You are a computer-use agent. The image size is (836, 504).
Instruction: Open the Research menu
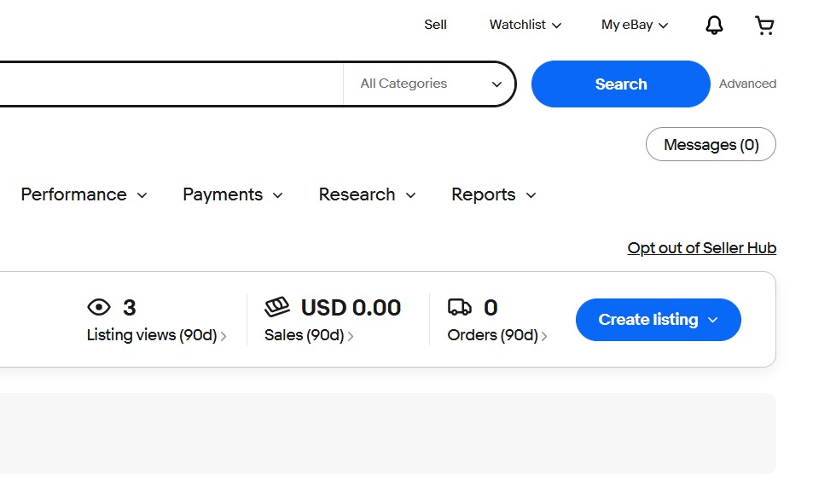[x=367, y=194]
